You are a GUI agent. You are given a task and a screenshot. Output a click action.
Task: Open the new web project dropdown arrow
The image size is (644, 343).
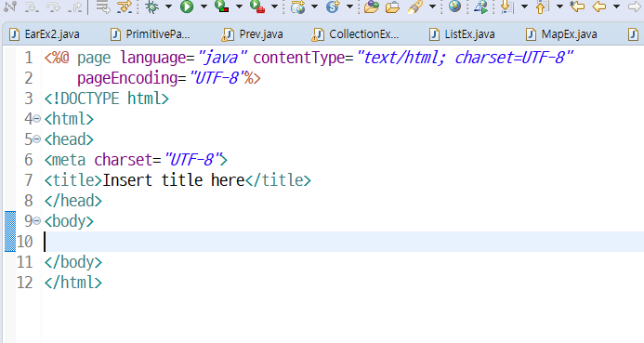314,7
